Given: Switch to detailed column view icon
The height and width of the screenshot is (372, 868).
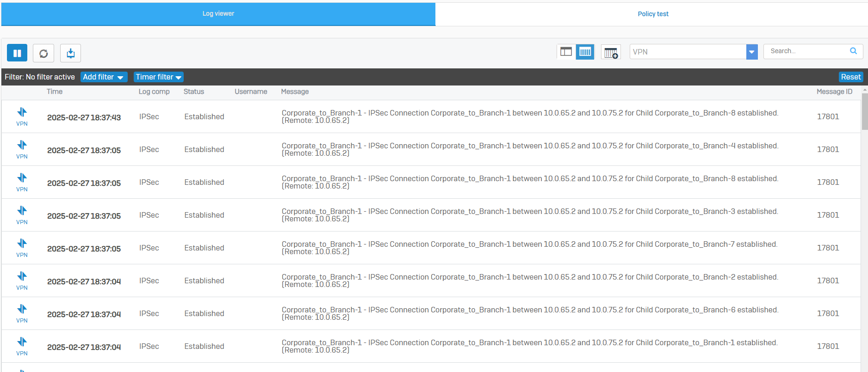Looking at the screenshot, I should (x=585, y=52).
